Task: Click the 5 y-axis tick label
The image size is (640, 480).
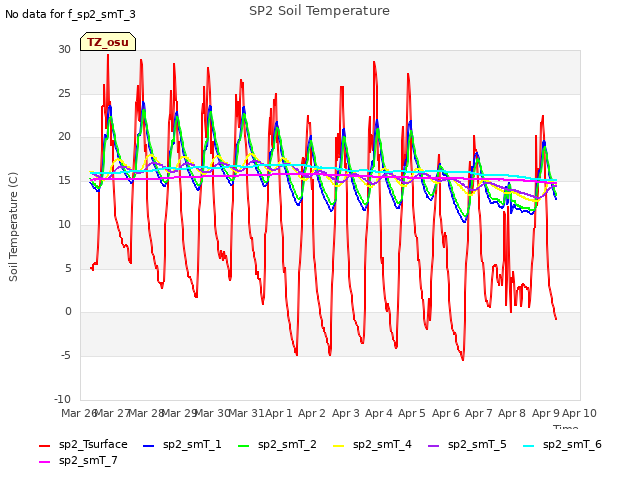Action: (x=68, y=268)
